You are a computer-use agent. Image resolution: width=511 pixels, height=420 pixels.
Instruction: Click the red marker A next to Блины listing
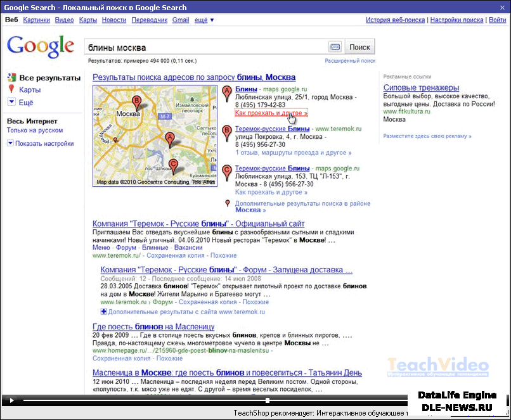(227, 94)
